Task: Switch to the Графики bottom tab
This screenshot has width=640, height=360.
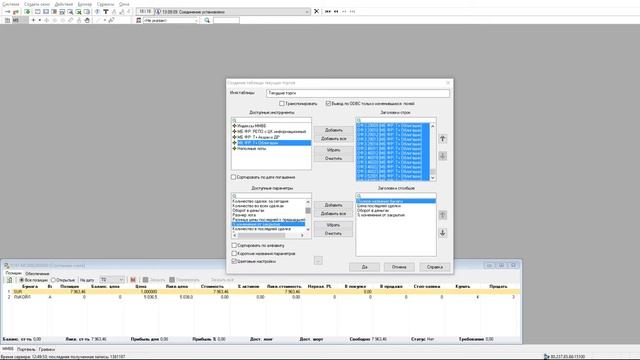Action: click(x=47, y=349)
